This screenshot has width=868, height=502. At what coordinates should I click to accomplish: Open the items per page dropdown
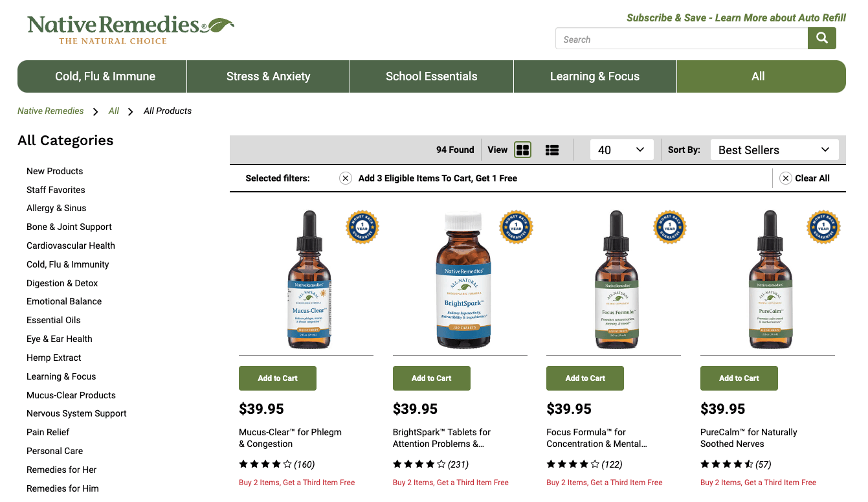[x=621, y=150]
